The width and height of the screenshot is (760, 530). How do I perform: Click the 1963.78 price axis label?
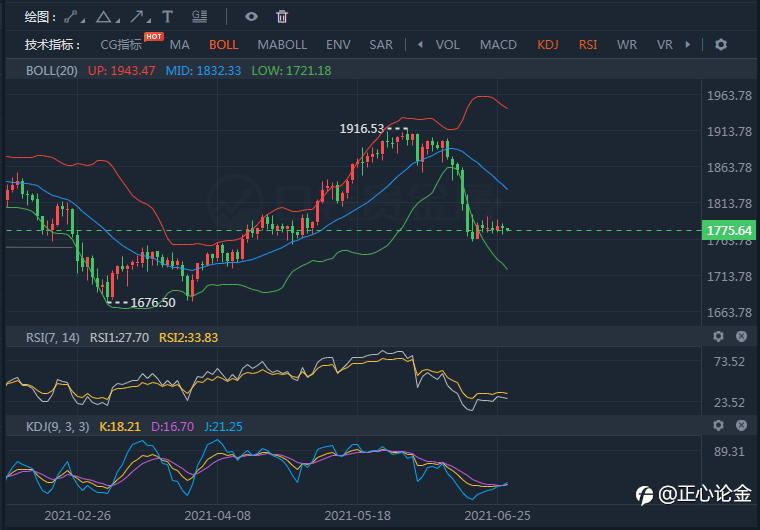(729, 96)
